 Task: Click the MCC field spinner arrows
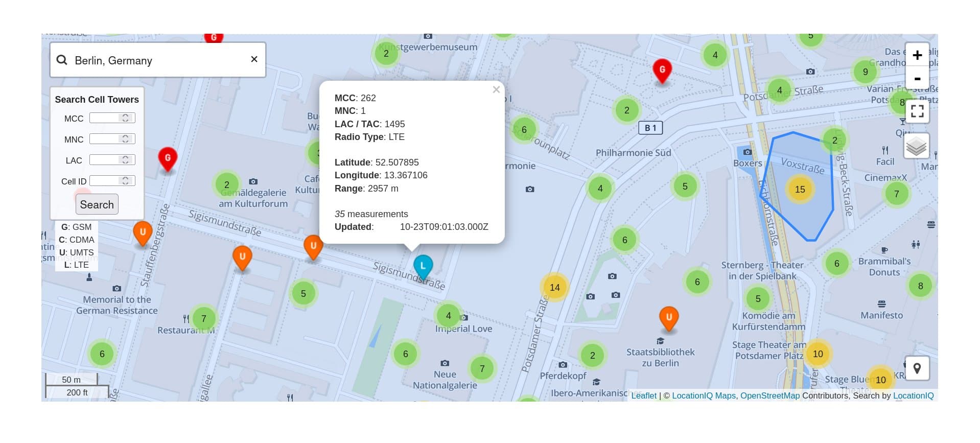[x=125, y=118]
